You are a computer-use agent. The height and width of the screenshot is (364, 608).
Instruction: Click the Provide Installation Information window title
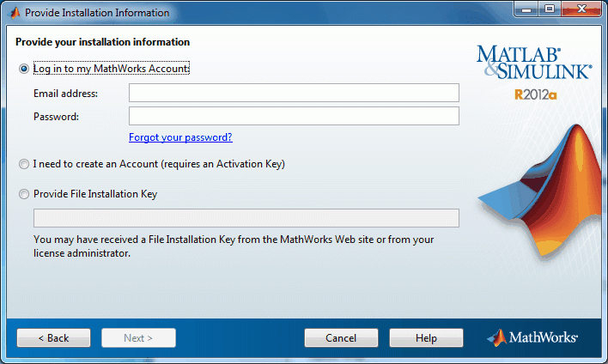(97, 13)
